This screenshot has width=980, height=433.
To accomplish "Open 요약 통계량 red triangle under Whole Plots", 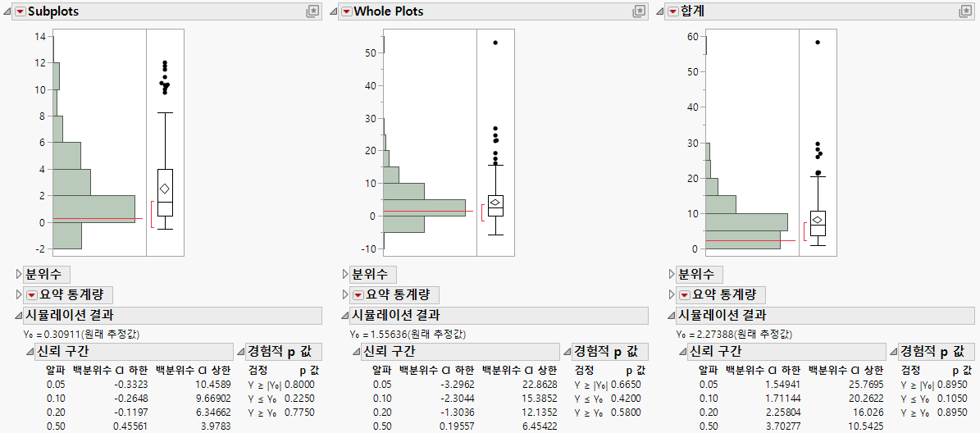I will [x=358, y=295].
